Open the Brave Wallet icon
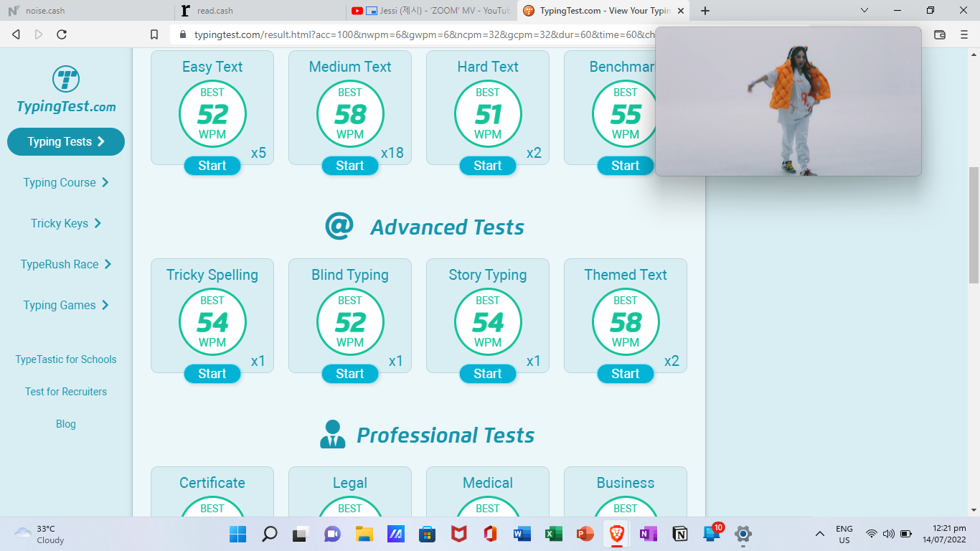Screen dimensions: 980x551 click(940, 34)
